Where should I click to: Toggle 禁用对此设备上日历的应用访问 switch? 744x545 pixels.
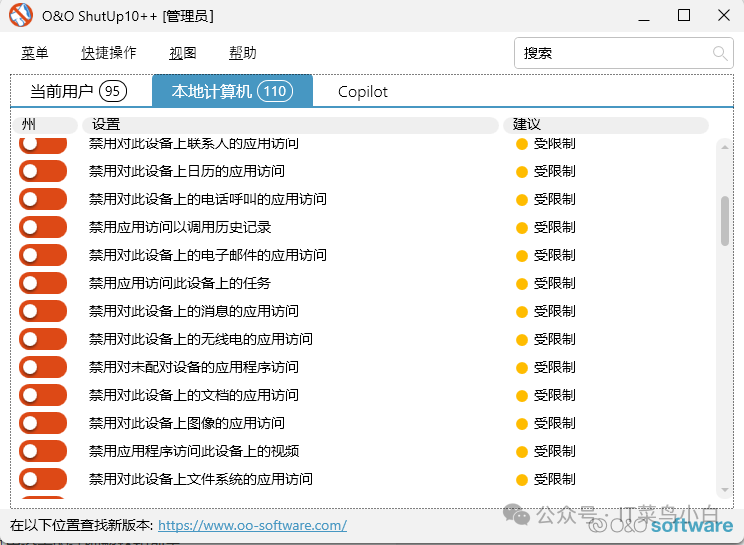[x=43, y=171]
